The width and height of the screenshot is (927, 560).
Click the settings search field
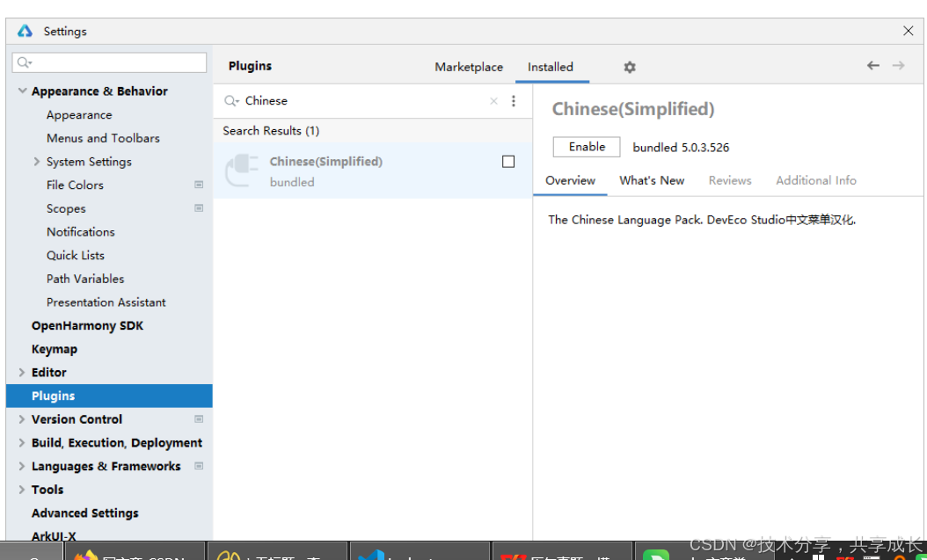pyautogui.click(x=109, y=62)
